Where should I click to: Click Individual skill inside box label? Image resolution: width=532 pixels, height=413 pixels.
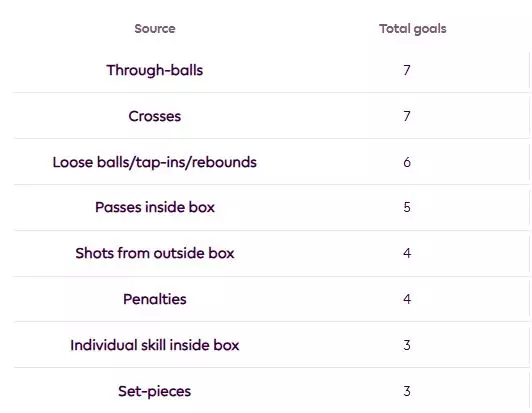(155, 345)
